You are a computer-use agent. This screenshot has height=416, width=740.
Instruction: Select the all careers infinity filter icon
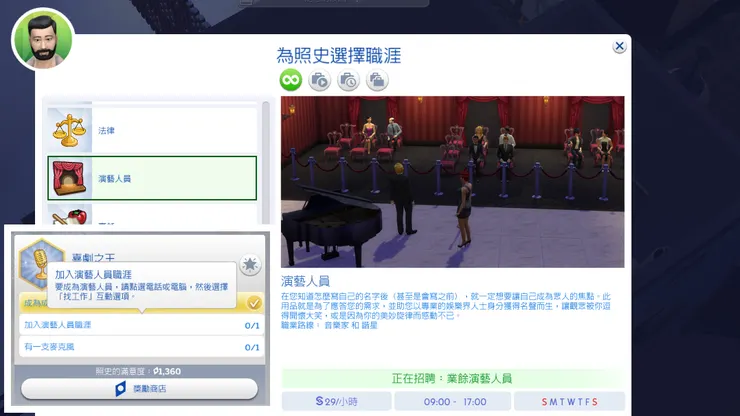coord(290,80)
